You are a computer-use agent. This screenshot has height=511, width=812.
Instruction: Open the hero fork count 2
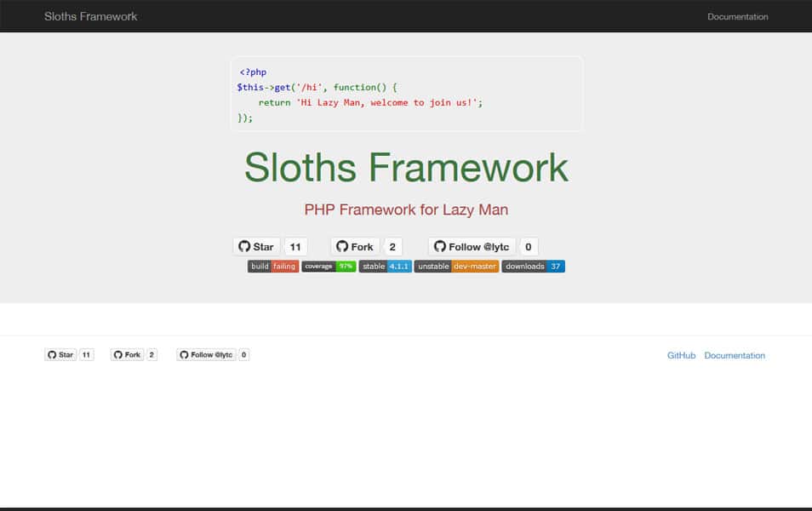pyautogui.click(x=392, y=247)
